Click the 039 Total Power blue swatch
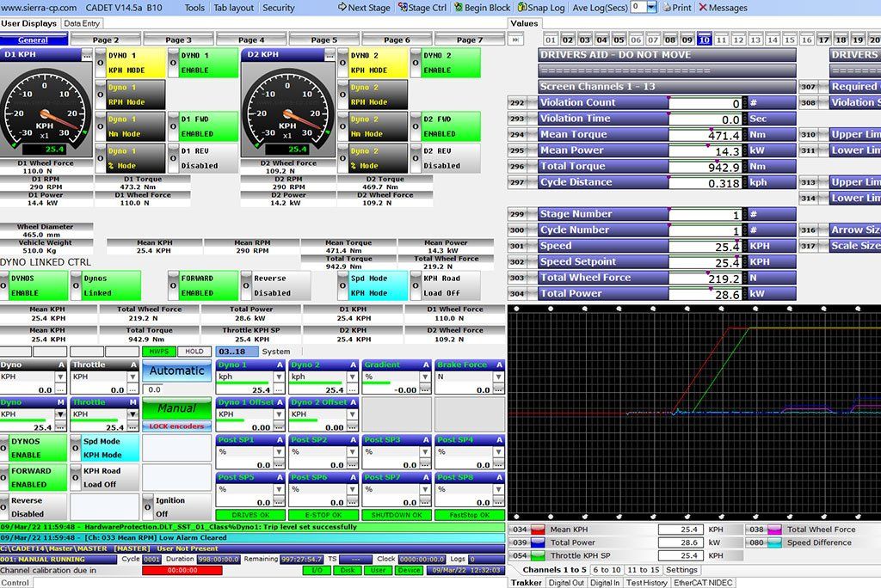Viewport: 881px width, 588px height. [x=538, y=542]
